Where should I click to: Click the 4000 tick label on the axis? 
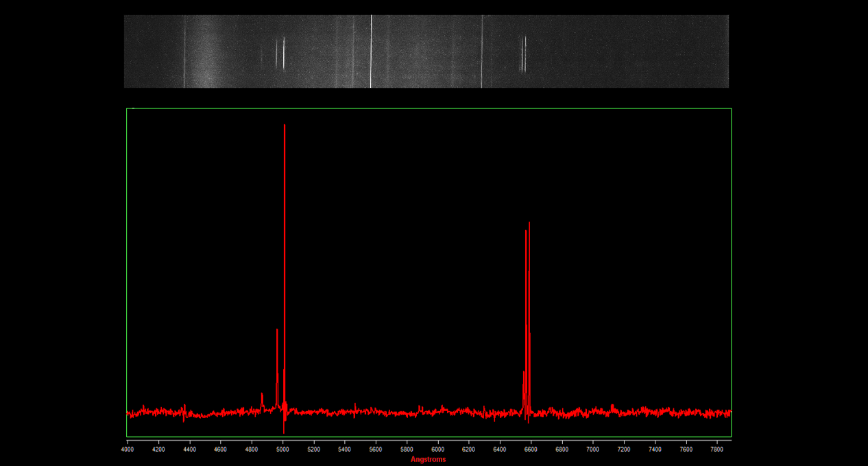(x=128, y=450)
